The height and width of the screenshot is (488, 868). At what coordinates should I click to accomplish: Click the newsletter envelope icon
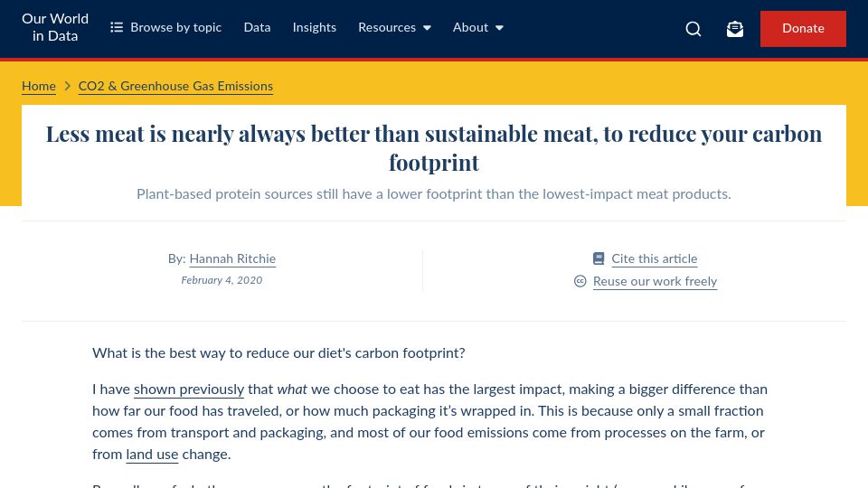coord(734,29)
